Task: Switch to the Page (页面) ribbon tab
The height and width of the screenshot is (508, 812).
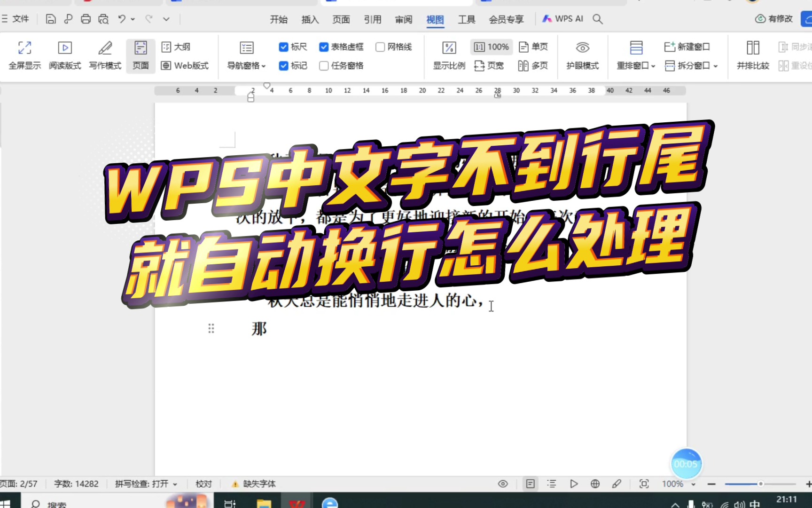Action: point(341,19)
